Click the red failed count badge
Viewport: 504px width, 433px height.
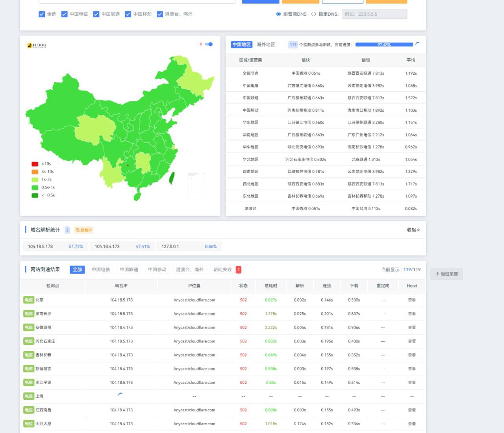coord(238,270)
